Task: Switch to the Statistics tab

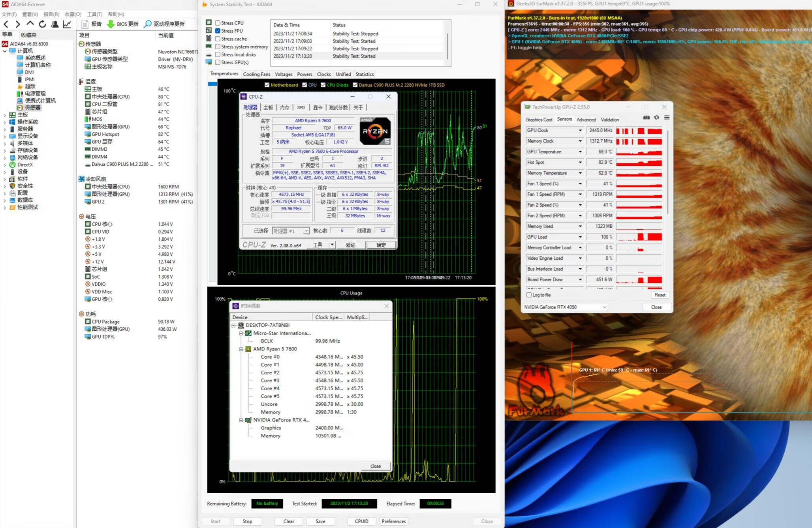Action: tap(365, 74)
